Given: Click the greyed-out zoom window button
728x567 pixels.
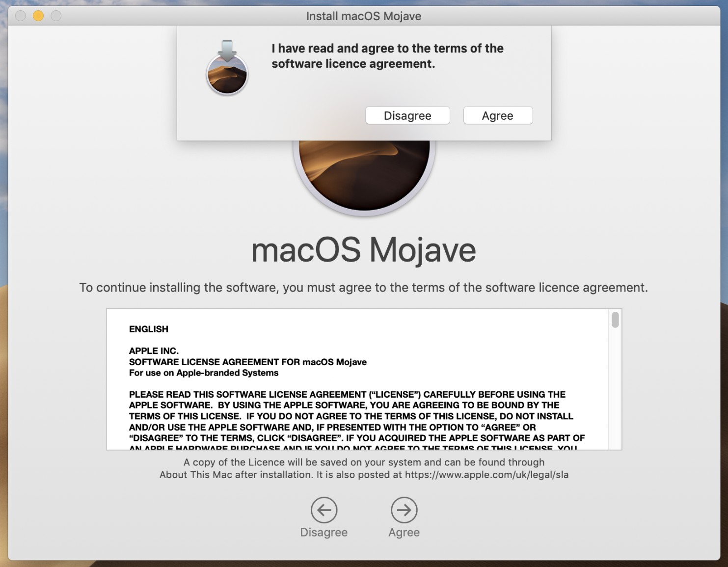Looking at the screenshot, I should point(56,16).
